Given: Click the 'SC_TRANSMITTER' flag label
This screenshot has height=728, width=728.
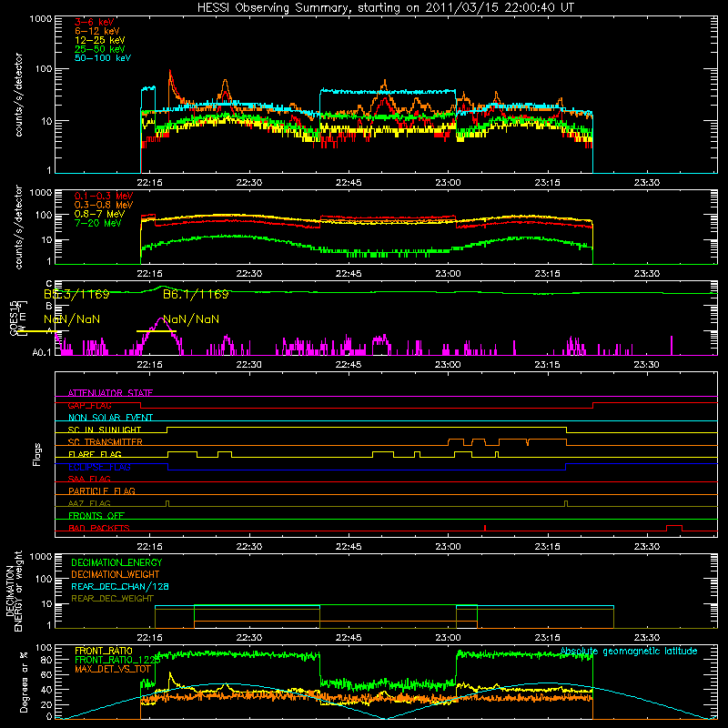Looking at the screenshot, I should (106, 442).
